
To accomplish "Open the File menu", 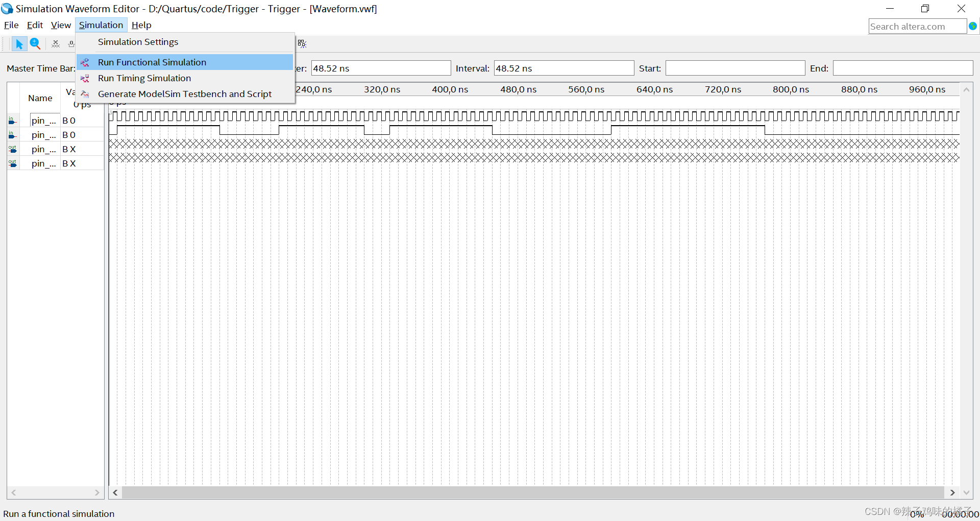I will [x=11, y=25].
